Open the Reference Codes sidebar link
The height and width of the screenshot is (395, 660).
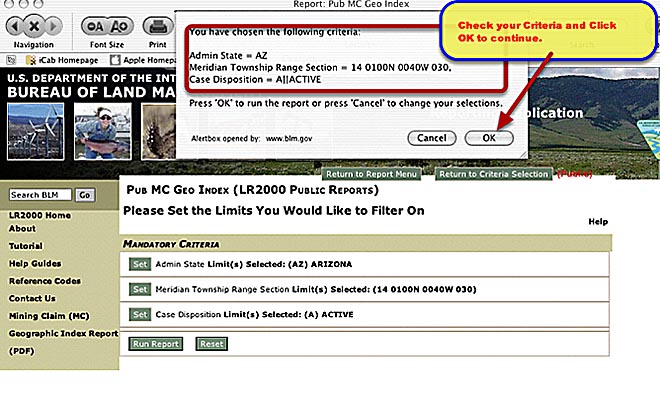45,281
